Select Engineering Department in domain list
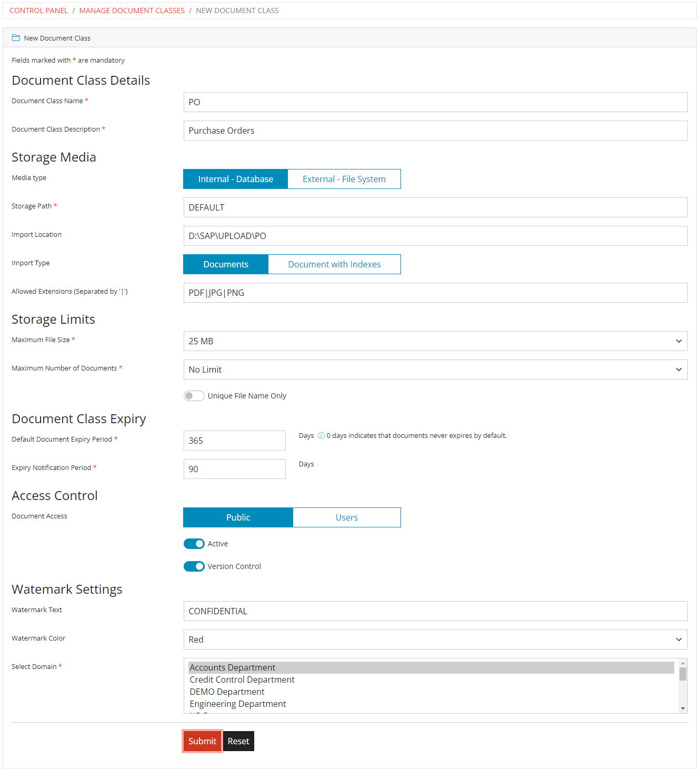Image resolution: width=700 pixels, height=779 pixels. click(x=237, y=703)
